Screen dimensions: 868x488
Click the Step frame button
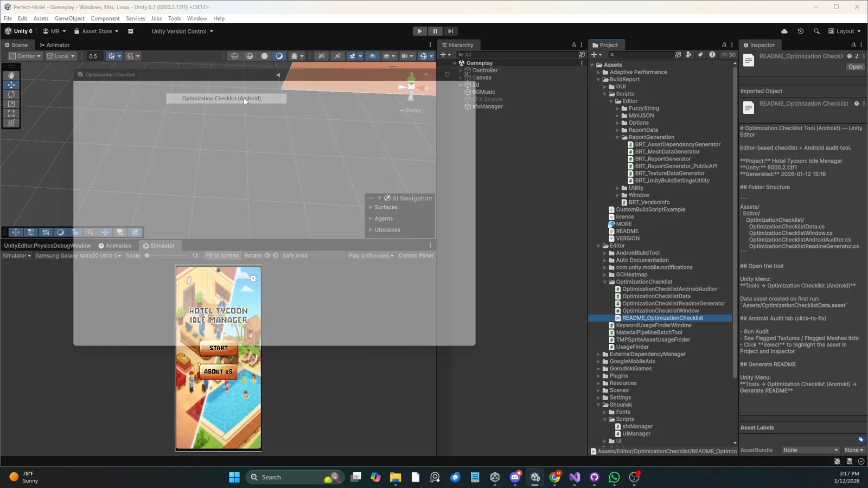click(x=450, y=31)
